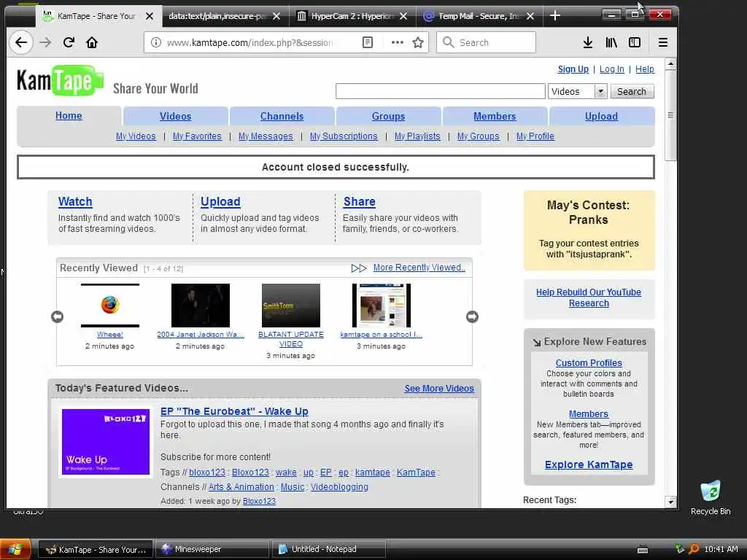Click the browser address bar URL
The width and height of the screenshot is (747, 560).
pyautogui.click(x=249, y=42)
